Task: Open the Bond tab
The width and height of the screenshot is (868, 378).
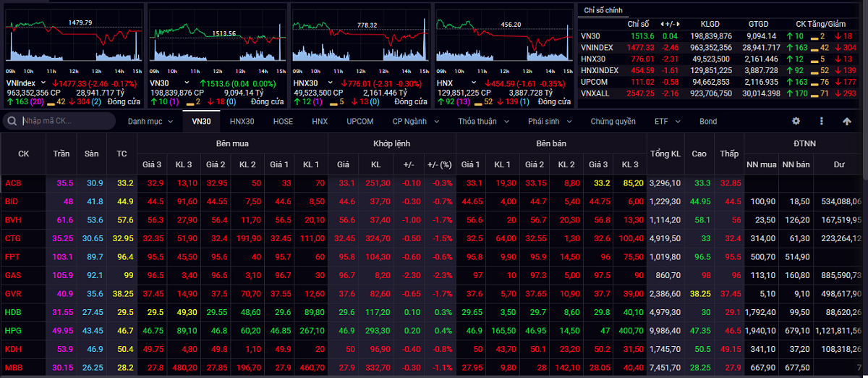Action: point(708,121)
